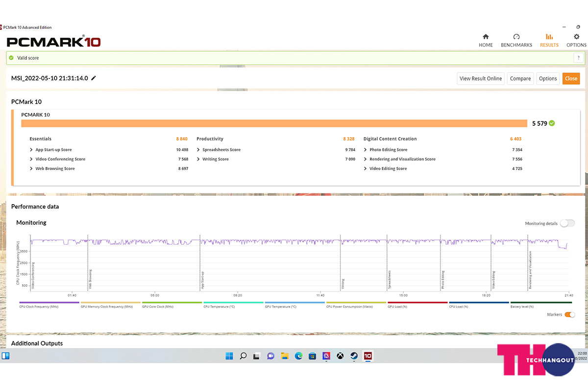This screenshot has height=392, width=588.
Task: Switch to the RESULTS tab
Action: [x=549, y=41]
